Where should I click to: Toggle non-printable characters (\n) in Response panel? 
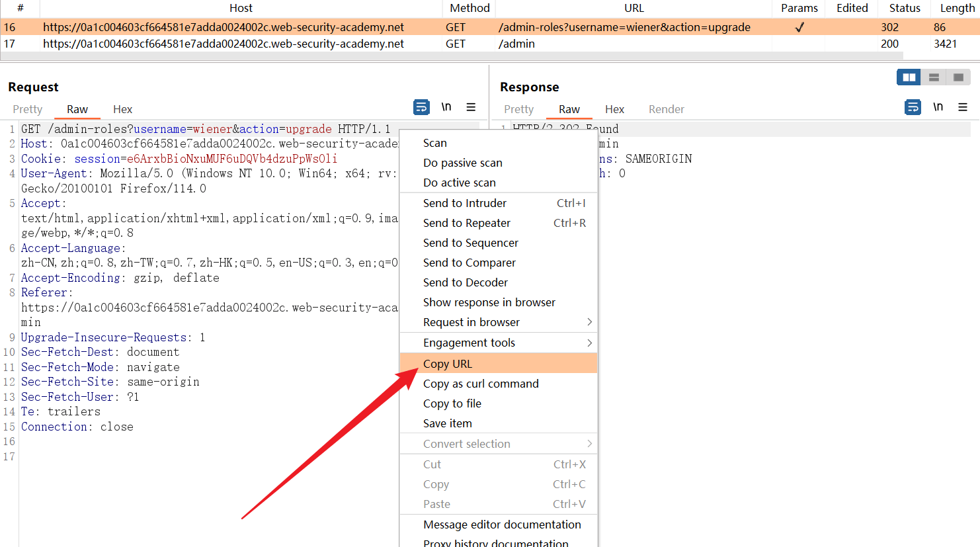[938, 107]
